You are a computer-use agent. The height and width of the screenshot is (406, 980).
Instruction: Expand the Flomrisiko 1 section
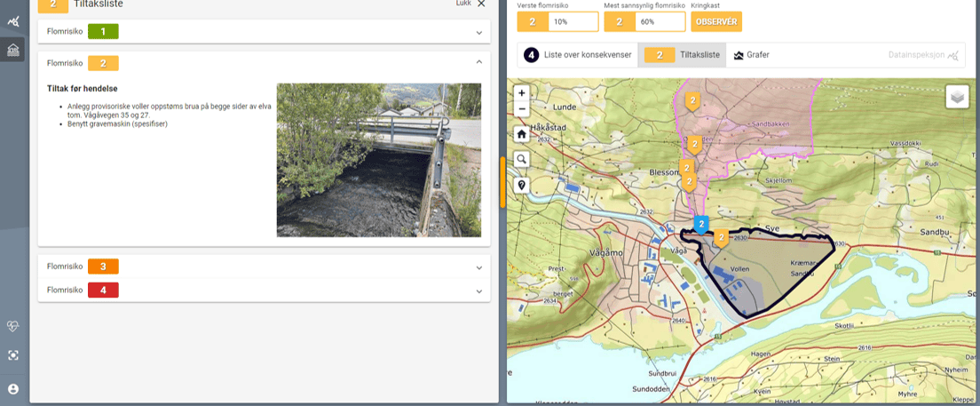click(x=478, y=33)
